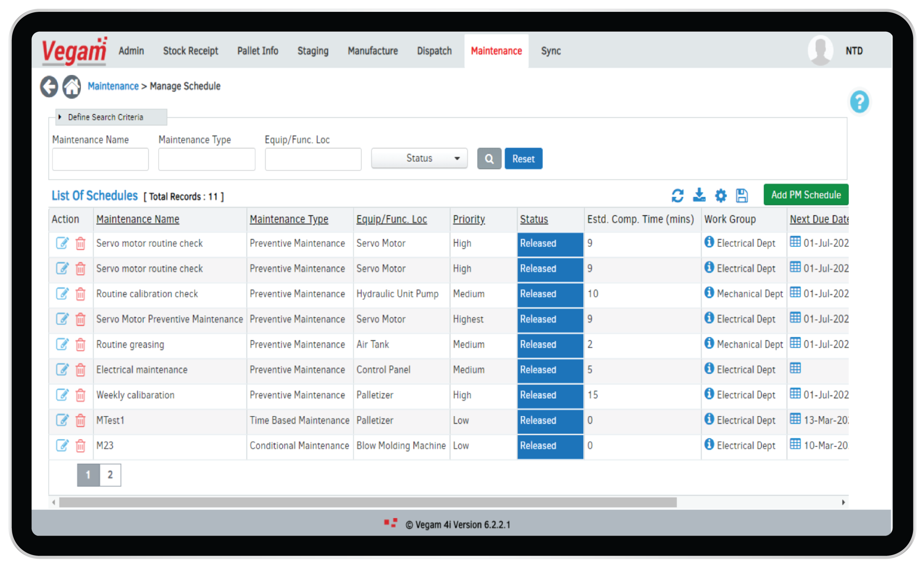Screen dimensions: 924x567
Task: Click info icon beside Mechanical Dept for Routine greasing
Action: point(709,343)
